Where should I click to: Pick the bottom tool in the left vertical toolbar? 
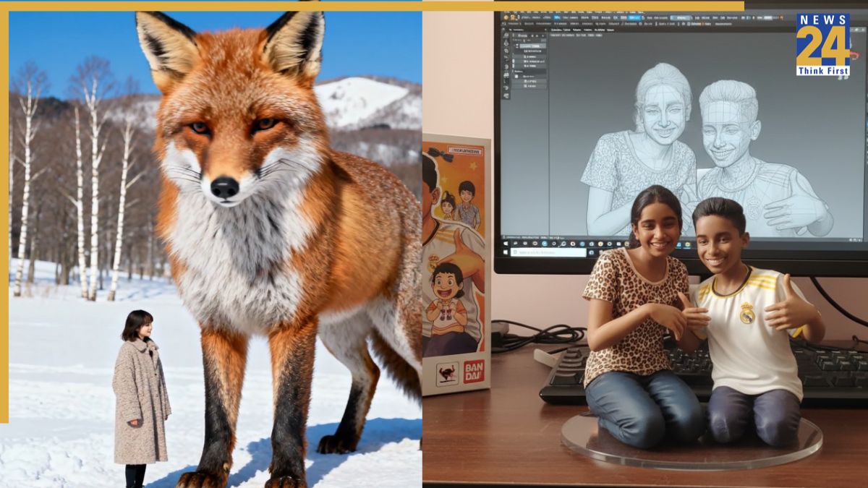coord(506,95)
